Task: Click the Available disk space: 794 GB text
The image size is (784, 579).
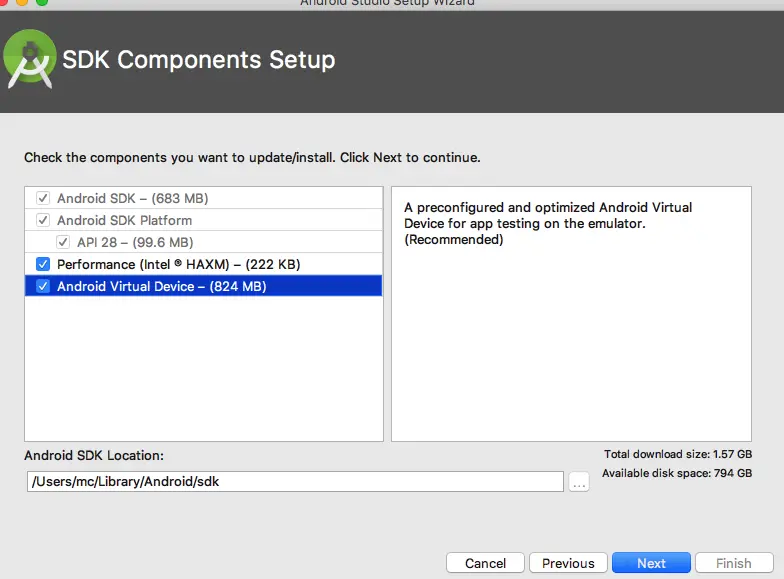Action: [x=677, y=473]
